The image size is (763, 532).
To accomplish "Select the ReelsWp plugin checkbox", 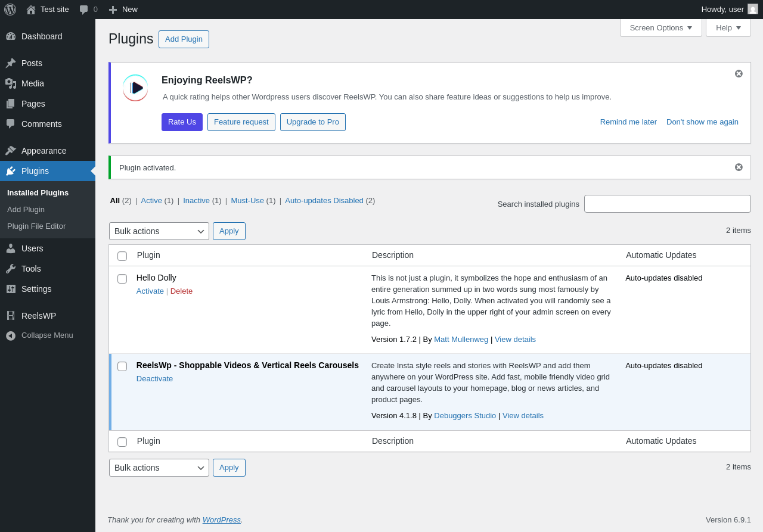I will coord(122,366).
